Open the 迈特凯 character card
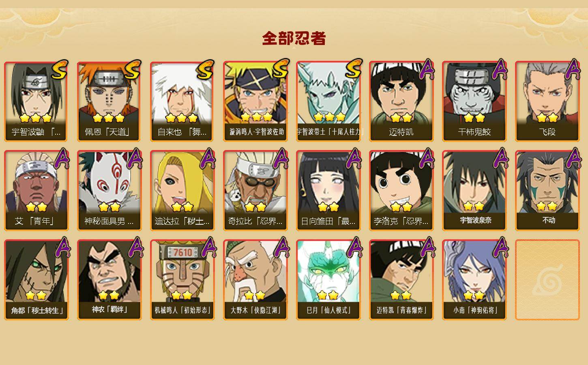The width and height of the screenshot is (588, 365). (401, 101)
